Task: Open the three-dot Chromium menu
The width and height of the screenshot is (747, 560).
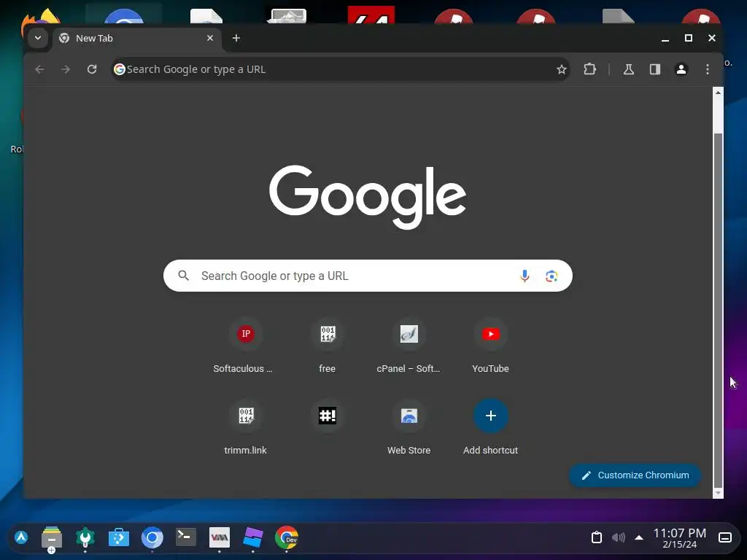Action: (x=708, y=69)
